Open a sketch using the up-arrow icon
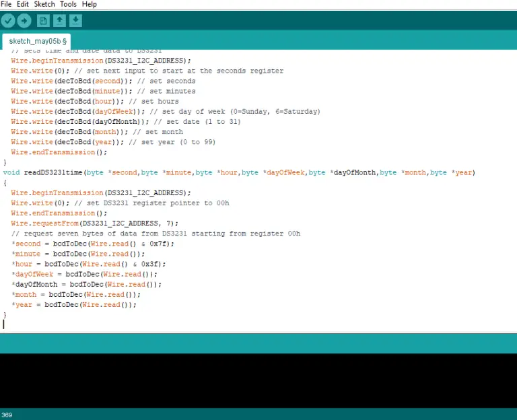 [x=59, y=21]
